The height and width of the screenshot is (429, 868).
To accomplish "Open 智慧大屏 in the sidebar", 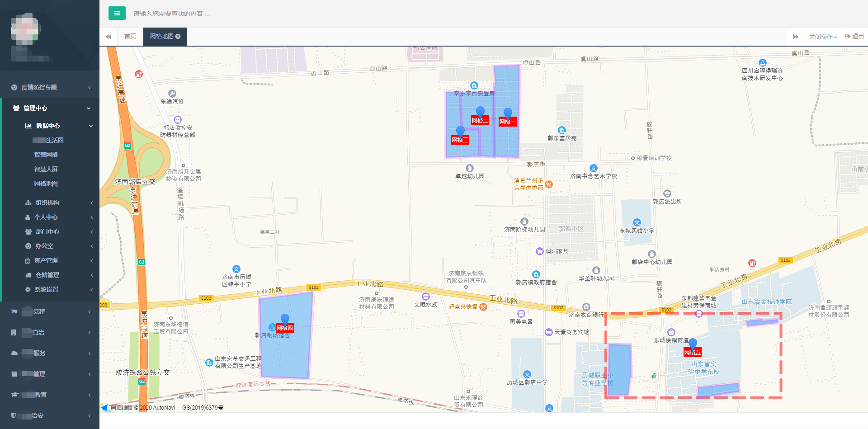I will click(x=46, y=169).
